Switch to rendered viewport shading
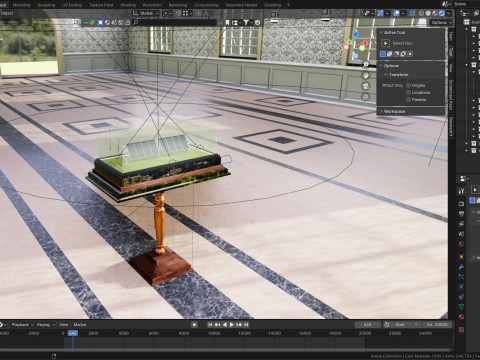 point(442,13)
